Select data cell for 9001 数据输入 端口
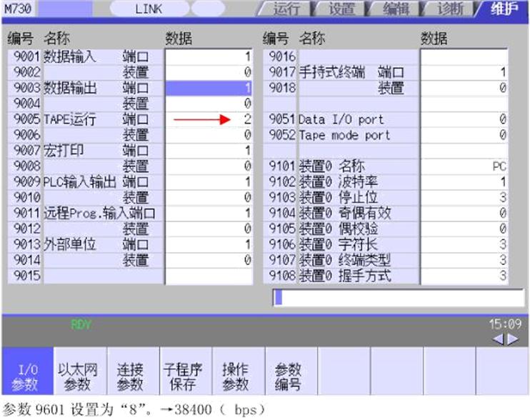 [x=209, y=56]
